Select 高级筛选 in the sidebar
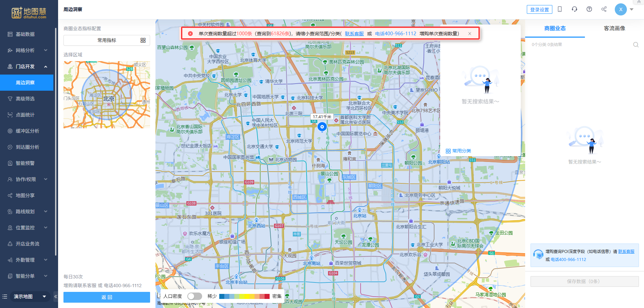 click(25, 99)
